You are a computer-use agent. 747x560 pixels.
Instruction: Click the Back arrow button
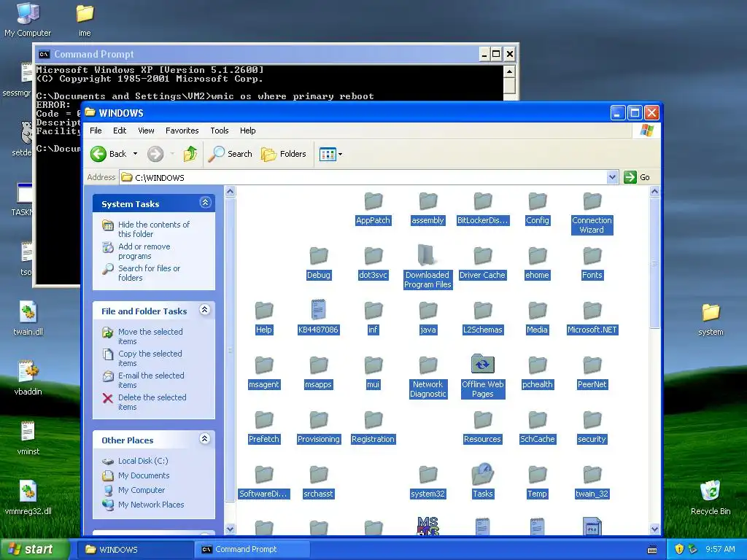click(x=109, y=154)
